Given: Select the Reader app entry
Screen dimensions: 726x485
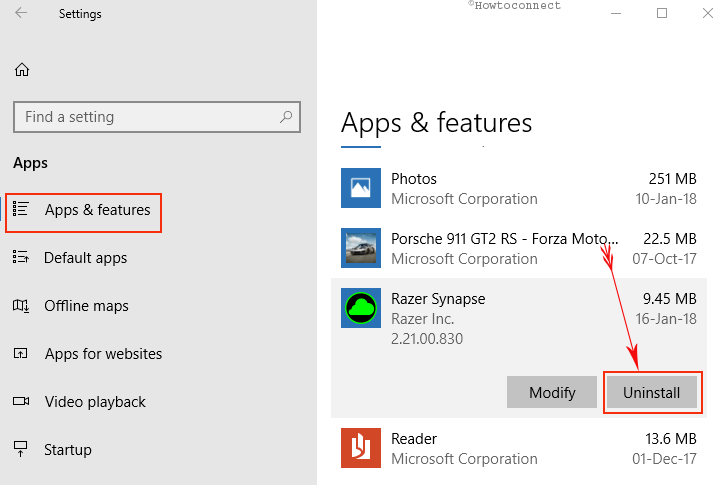Looking at the screenshot, I should coord(519,448).
